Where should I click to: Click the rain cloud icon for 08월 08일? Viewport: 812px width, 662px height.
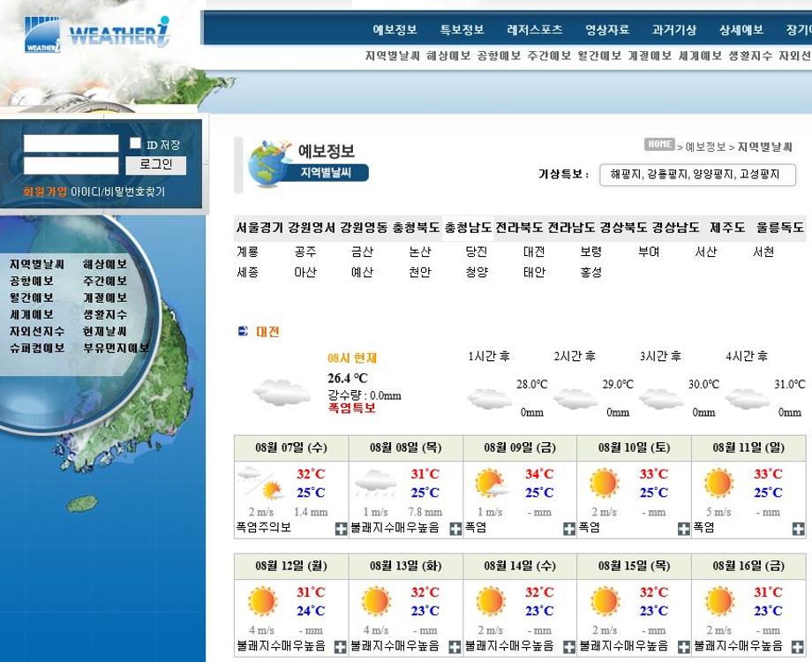(x=375, y=483)
